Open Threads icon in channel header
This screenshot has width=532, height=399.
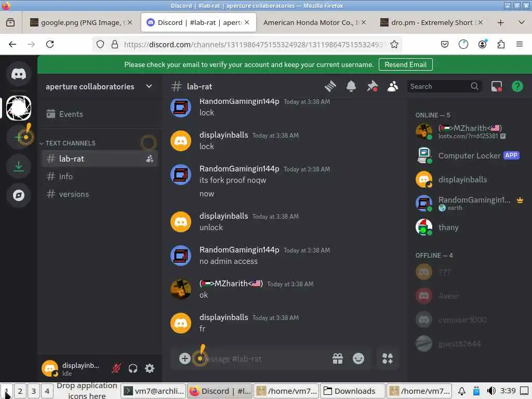(x=330, y=87)
